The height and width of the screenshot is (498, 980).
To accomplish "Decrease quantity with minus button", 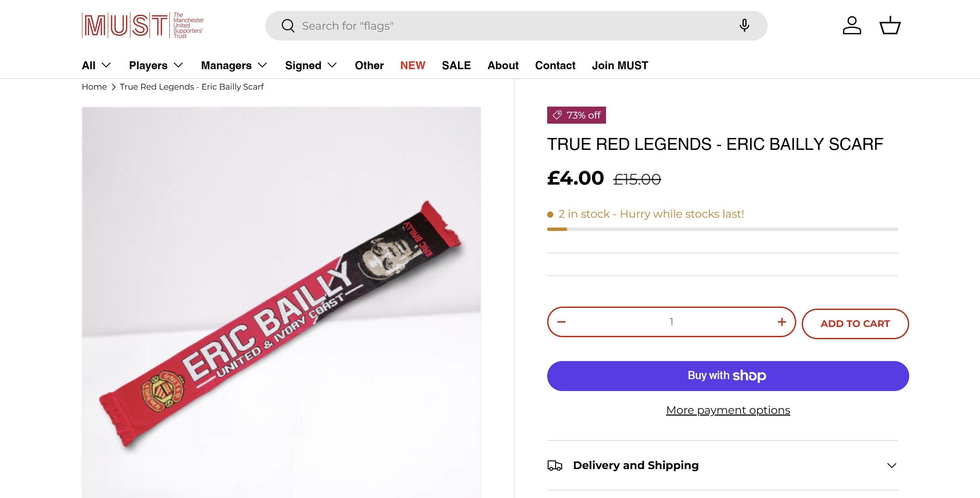I will (x=561, y=322).
